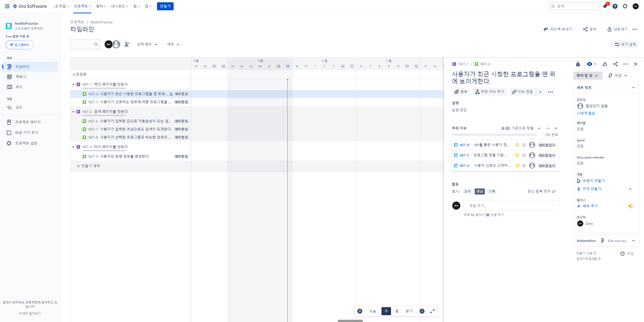
Task: Collapse the NET-1 epic row
Action: 74,84
